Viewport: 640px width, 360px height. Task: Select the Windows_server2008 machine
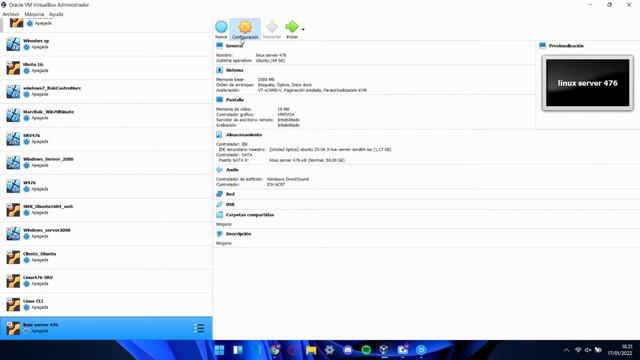coord(106,233)
